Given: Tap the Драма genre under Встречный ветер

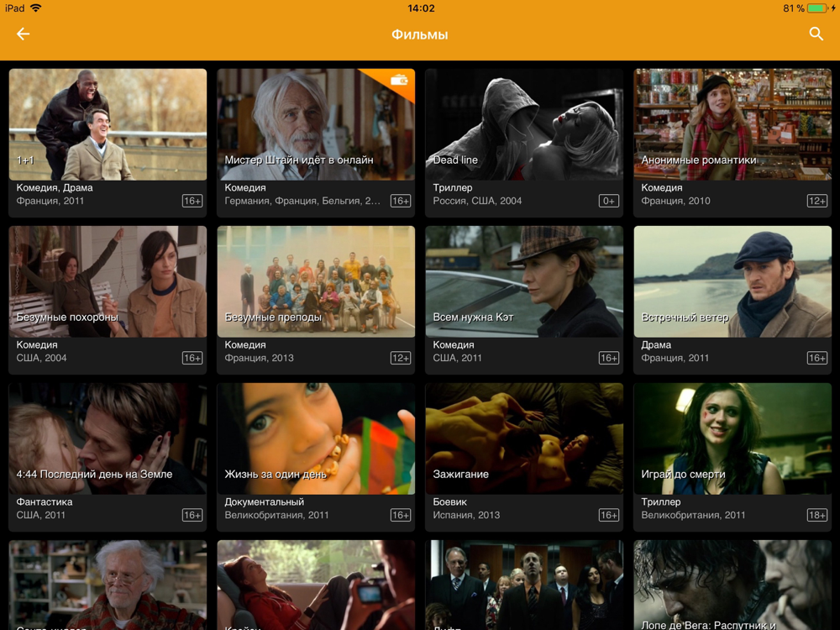Looking at the screenshot, I should (x=656, y=344).
